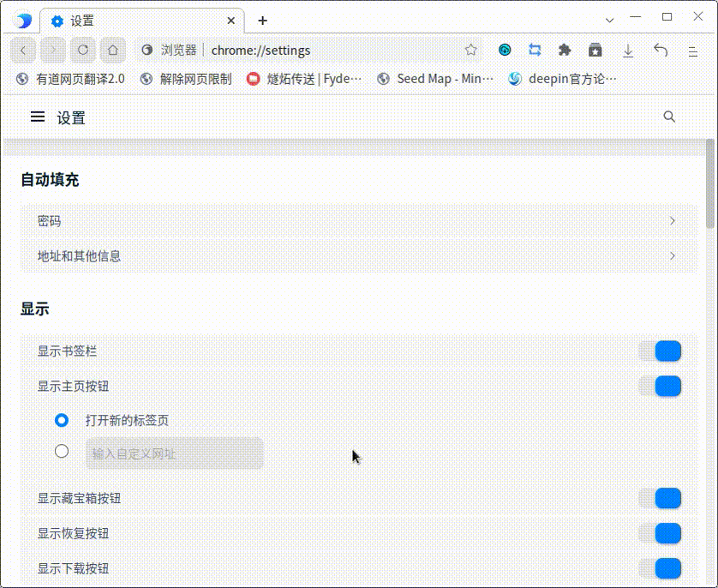The height and width of the screenshot is (588, 718).
Task: Select the 输入自定义网址 radio button
Action: point(61,450)
